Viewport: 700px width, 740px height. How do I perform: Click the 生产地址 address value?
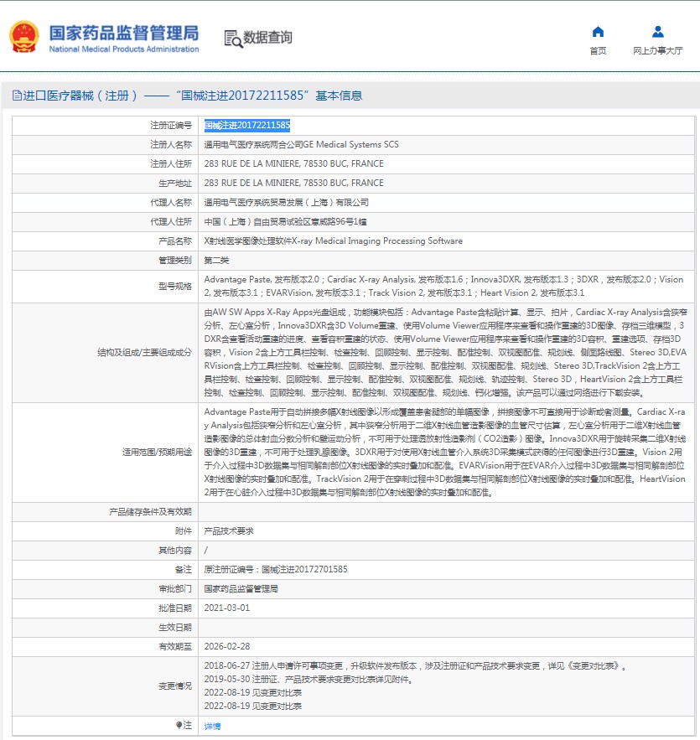coord(293,183)
